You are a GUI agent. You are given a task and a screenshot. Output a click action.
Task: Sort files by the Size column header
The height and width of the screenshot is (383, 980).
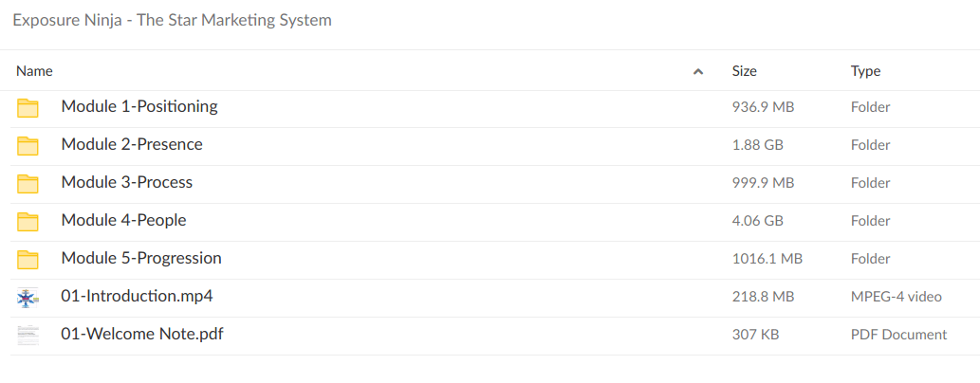[x=745, y=71]
